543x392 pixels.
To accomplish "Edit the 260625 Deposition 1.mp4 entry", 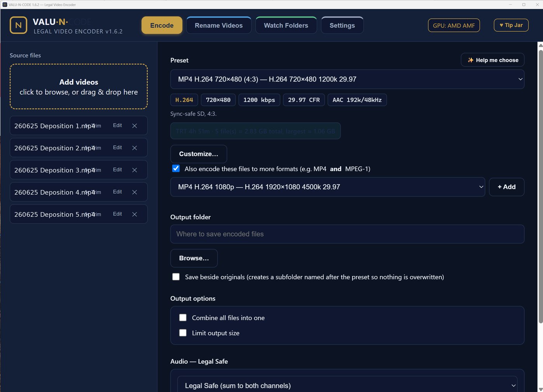I will click(118, 125).
